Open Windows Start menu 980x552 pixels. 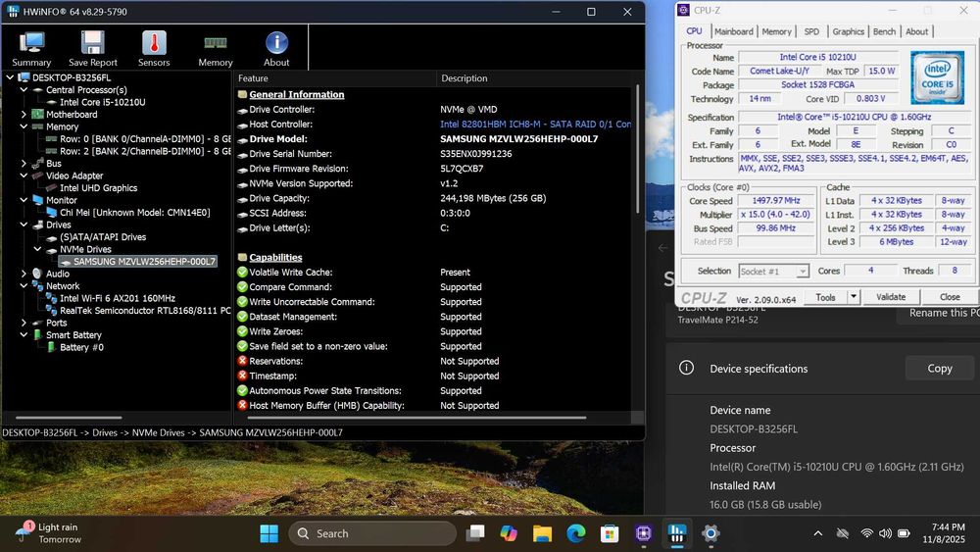point(269,533)
